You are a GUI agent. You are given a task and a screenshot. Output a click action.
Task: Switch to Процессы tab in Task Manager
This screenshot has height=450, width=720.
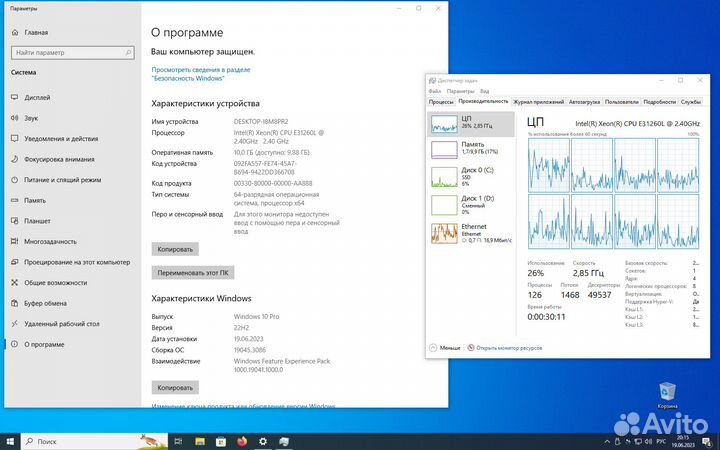[441, 102]
